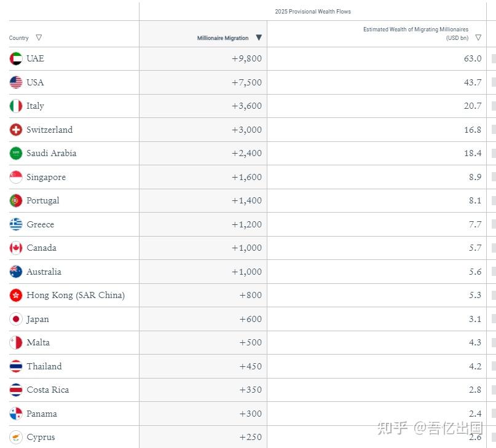496x448 pixels.
Task: Click the Millionaire Migration column header
Action: (x=222, y=38)
